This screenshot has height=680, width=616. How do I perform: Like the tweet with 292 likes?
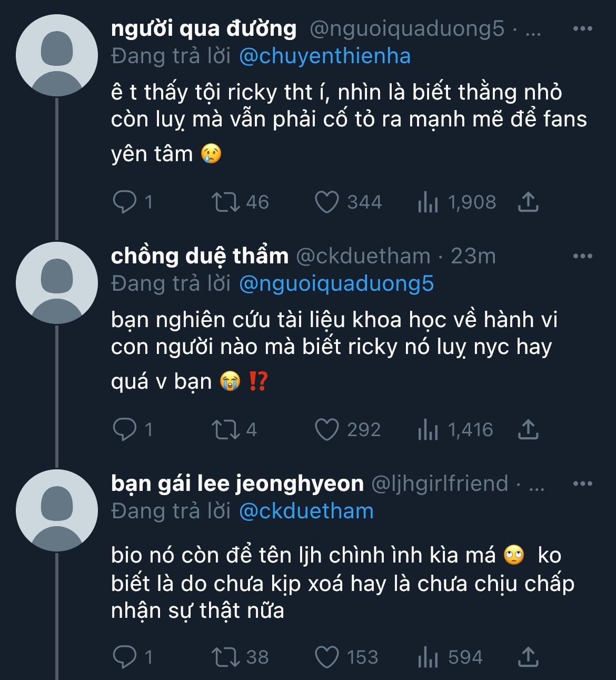tap(326, 430)
